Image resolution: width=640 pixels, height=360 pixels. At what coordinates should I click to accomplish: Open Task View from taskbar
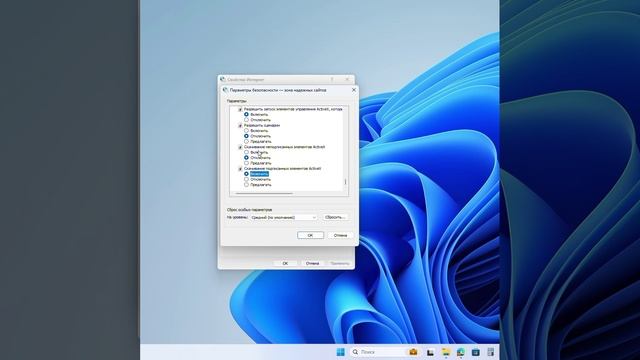pos(430,352)
